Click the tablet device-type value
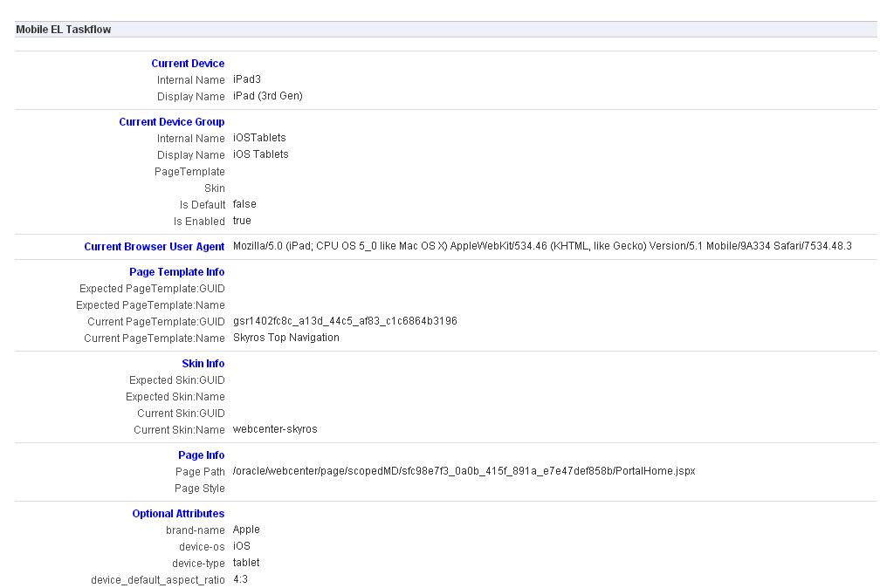Screen dimensions: 880x588 246,563
